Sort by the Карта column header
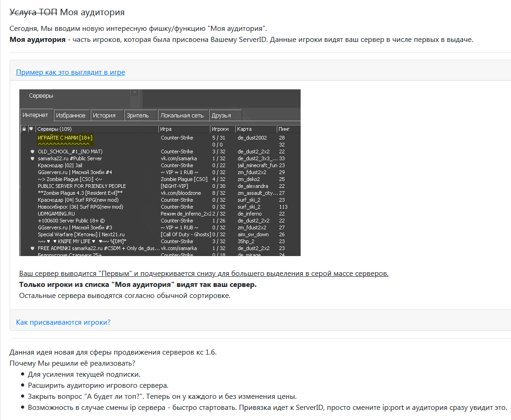The image size is (511, 420). coord(256,129)
